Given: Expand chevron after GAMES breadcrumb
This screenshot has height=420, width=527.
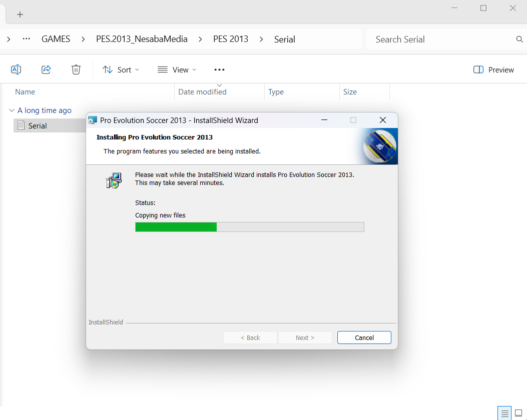Looking at the screenshot, I should pyautogui.click(x=83, y=39).
